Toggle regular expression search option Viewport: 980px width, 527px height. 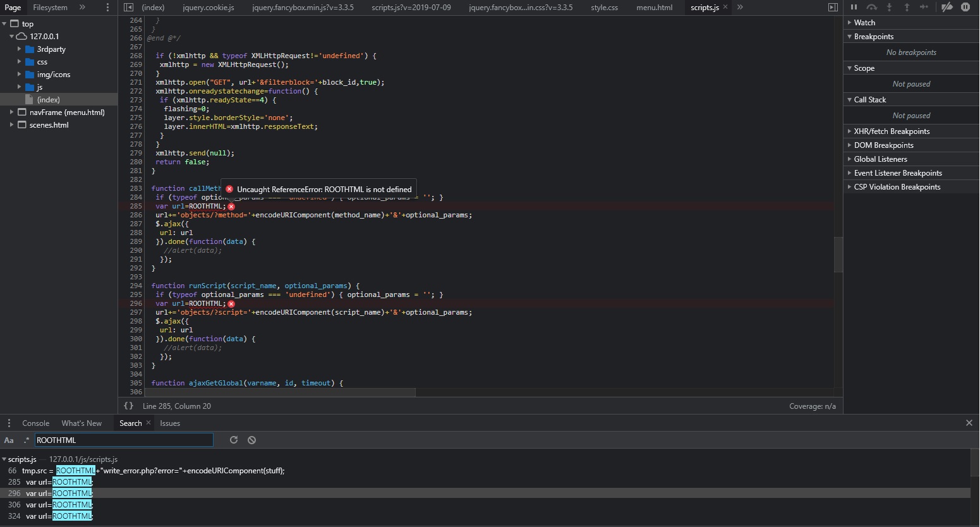click(26, 440)
